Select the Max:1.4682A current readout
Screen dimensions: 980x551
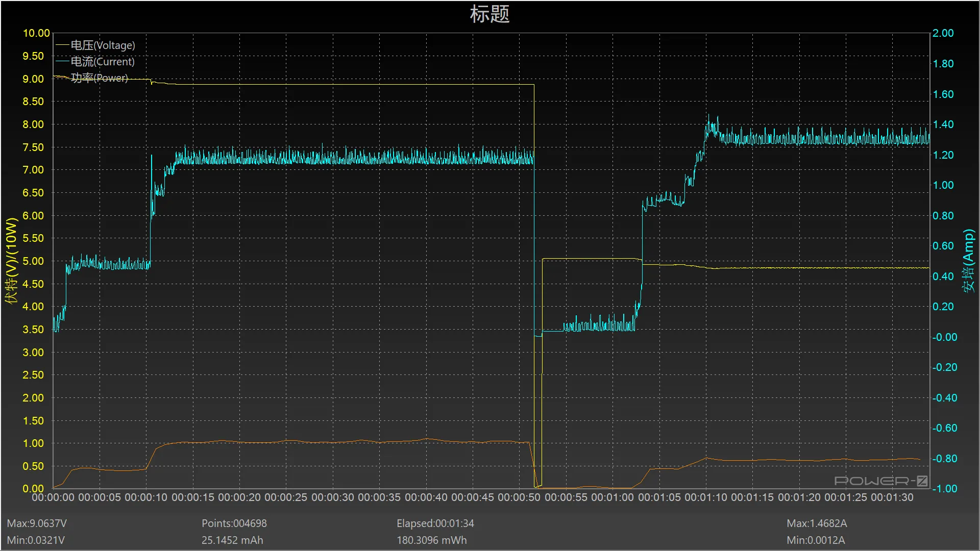click(817, 523)
